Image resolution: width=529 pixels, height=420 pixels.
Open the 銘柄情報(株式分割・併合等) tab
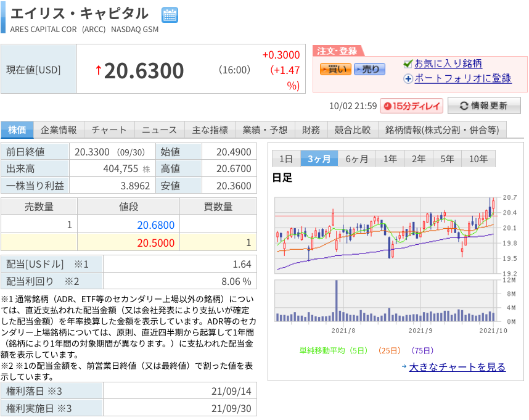[442, 130]
